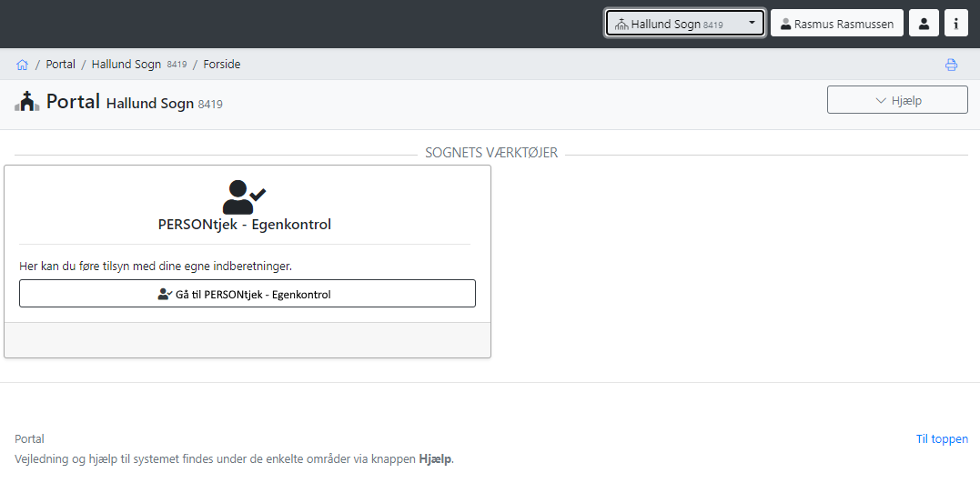The height and width of the screenshot is (483, 980).
Task: Open the Portal breadcrumb link
Action: point(61,65)
